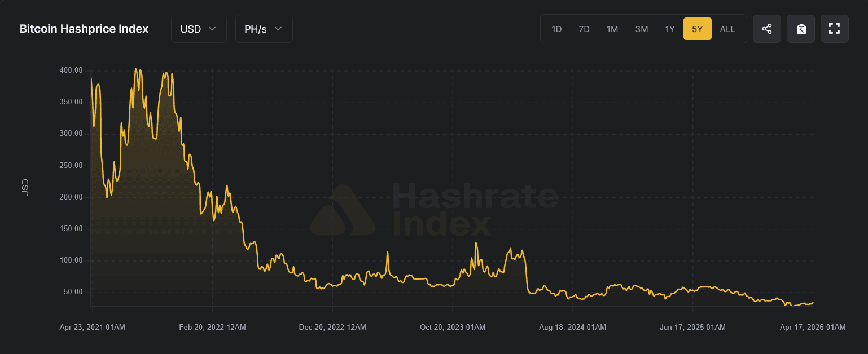Open the PH/s unit dropdown
This screenshot has height=354, width=868.
pyautogui.click(x=264, y=29)
